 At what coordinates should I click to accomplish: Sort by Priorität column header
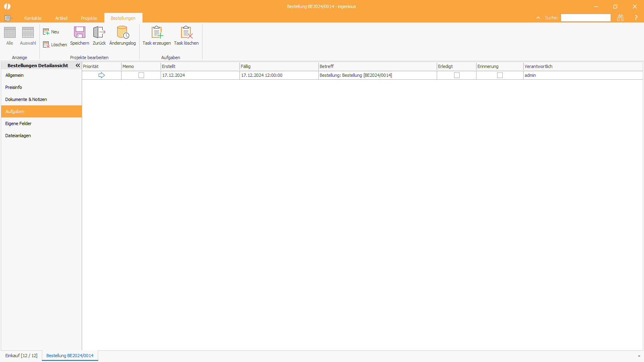pyautogui.click(x=102, y=66)
